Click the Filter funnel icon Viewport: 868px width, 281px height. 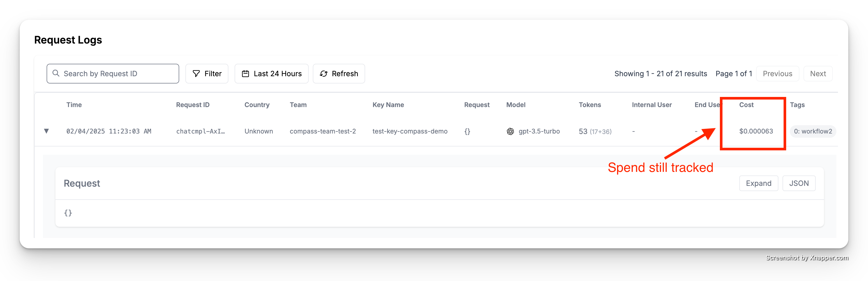tap(196, 74)
